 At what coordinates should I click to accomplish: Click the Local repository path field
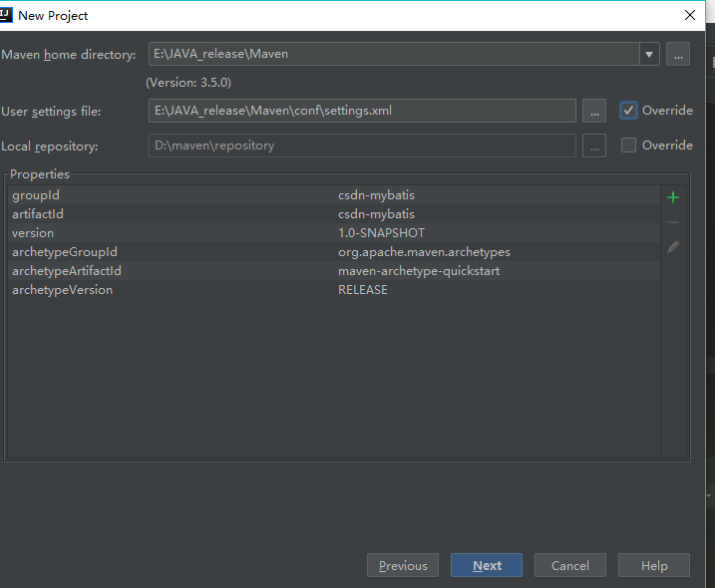[x=362, y=146]
